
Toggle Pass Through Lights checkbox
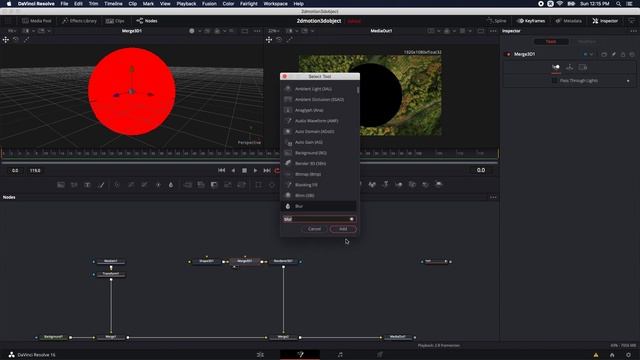tap(554, 81)
